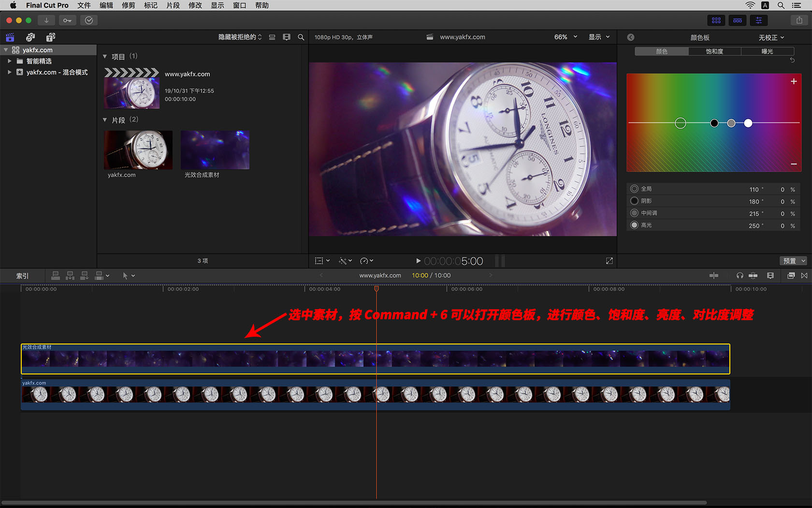Click the white highlights color puck
Viewport: 812px width, 508px height.
point(748,123)
